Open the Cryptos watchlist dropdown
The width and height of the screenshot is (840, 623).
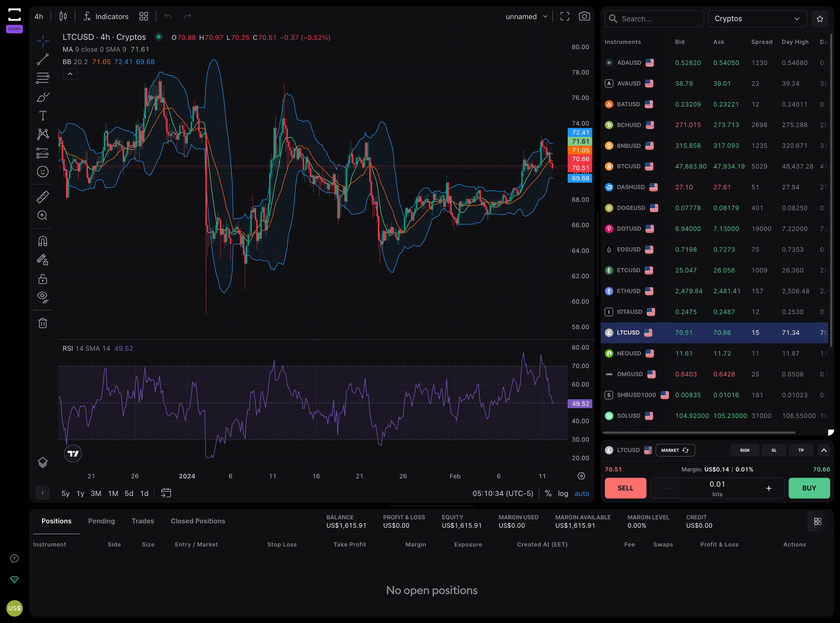click(x=758, y=19)
